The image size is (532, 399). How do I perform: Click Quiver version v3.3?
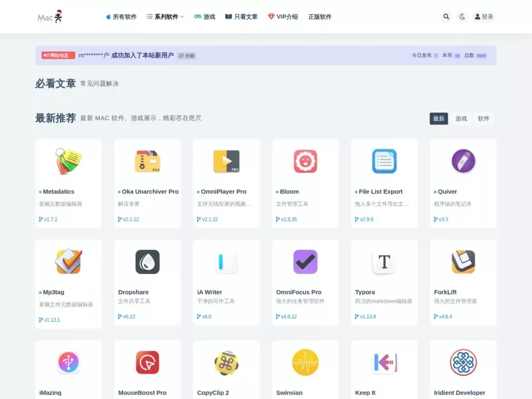441,219
